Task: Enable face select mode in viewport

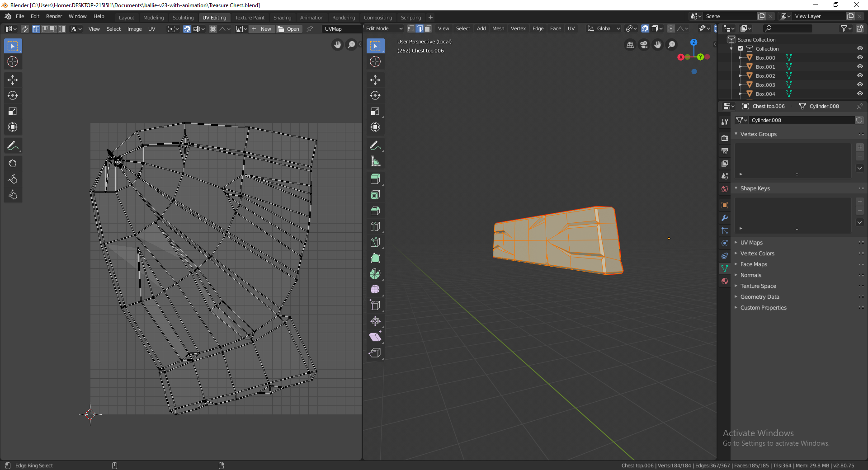Action: (x=428, y=28)
